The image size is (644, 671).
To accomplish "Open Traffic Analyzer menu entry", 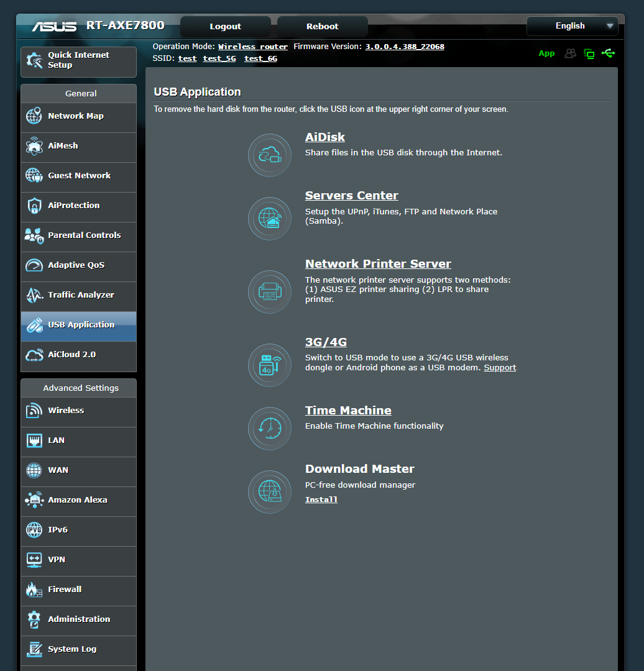I will (79, 295).
